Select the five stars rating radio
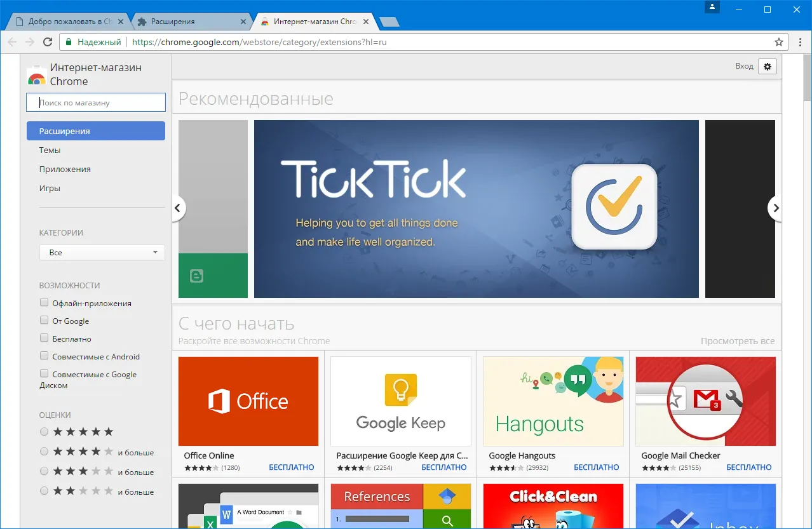 coord(44,432)
